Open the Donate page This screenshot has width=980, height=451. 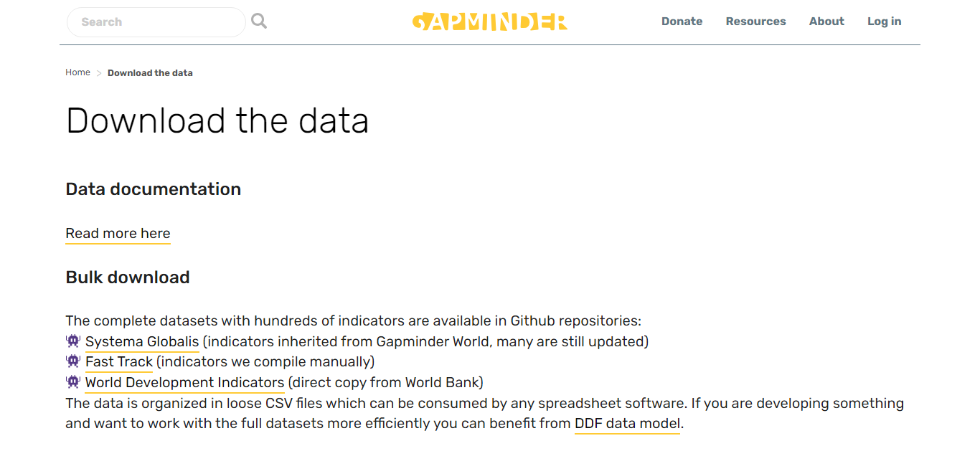682,22
